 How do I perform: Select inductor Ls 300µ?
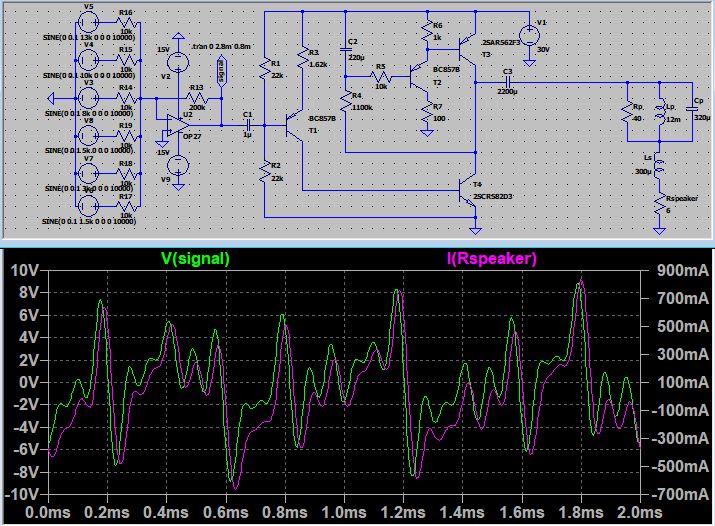click(x=659, y=165)
